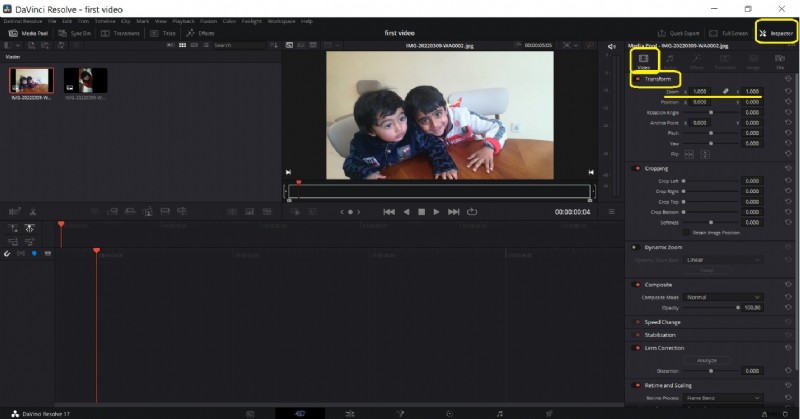The image size is (800, 419).
Task: Open Composite Mode Normal dropdown
Action: pyautogui.click(x=722, y=297)
